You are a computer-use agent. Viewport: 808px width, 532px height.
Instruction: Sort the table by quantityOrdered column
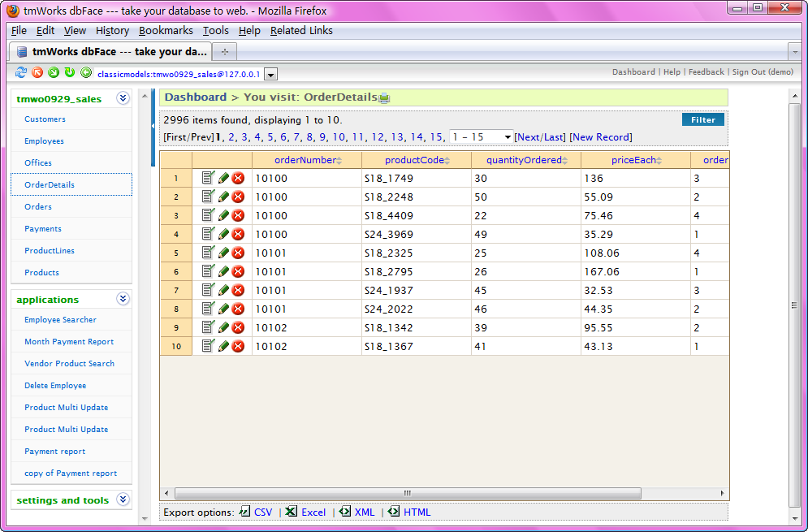pos(527,160)
